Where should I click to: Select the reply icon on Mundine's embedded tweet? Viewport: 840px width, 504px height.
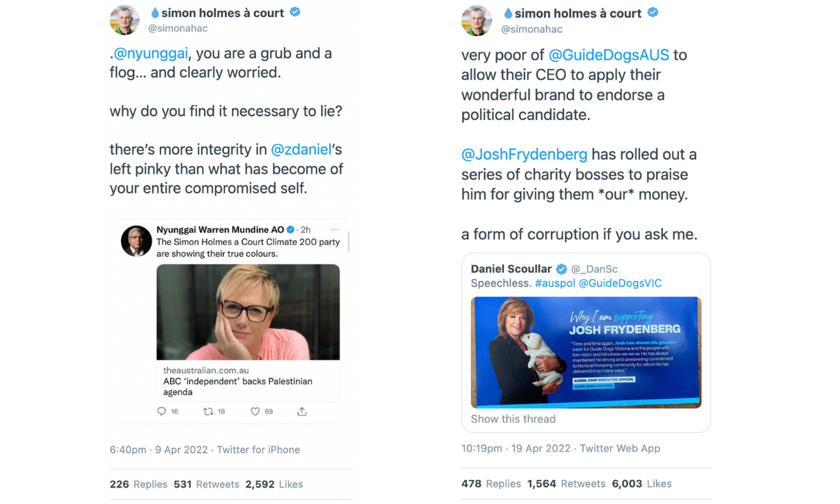point(160,411)
